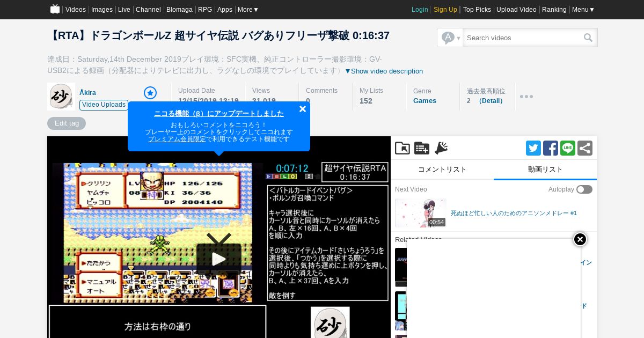Click the My Lists count 152
The height and width of the screenshot is (338, 644).
pos(366,101)
